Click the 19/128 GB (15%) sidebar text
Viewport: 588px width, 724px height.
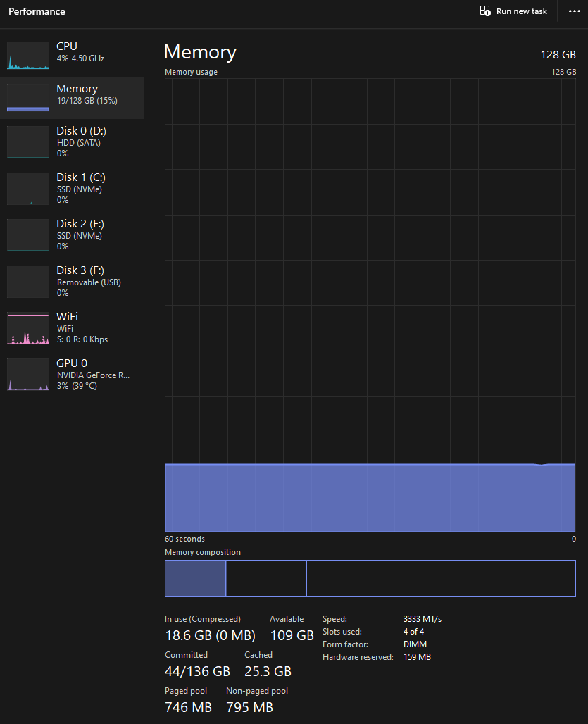[x=87, y=101]
